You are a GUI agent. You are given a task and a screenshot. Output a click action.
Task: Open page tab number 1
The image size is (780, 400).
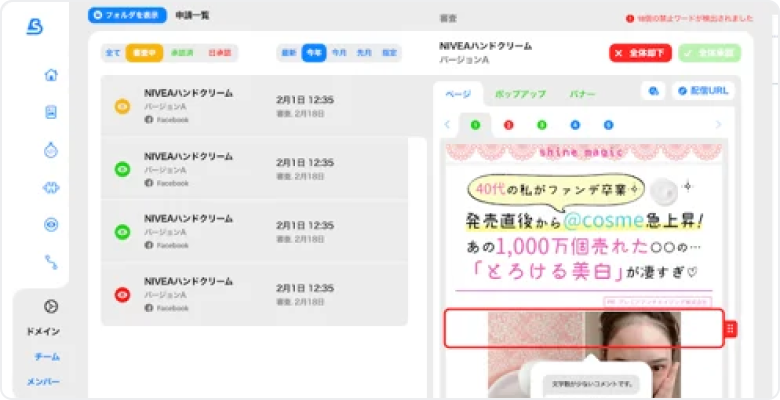click(x=475, y=125)
